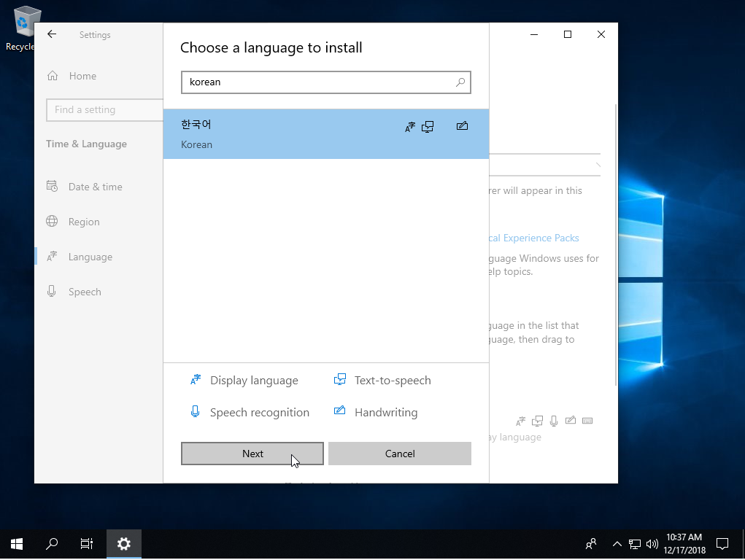Go back using Settings back arrow

[x=52, y=34]
